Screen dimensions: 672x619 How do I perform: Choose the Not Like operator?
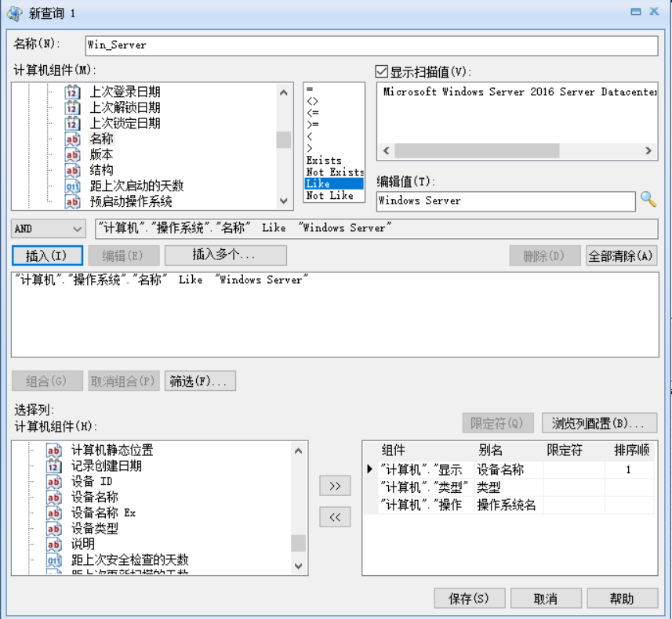[x=329, y=195]
